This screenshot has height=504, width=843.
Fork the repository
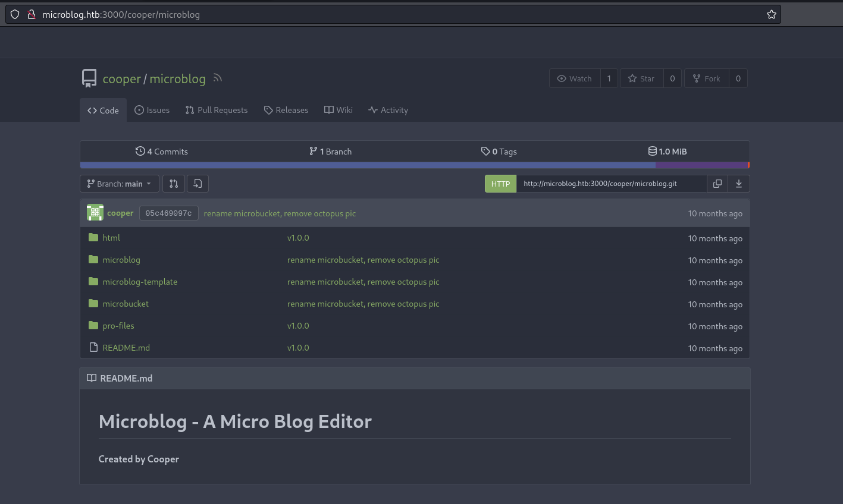pos(707,78)
